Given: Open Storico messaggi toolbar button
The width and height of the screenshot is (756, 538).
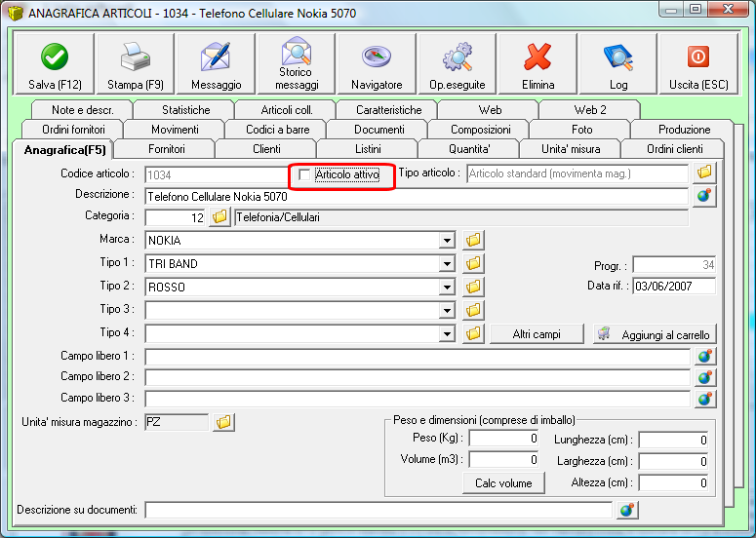Looking at the screenshot, I should coord(297,63).
